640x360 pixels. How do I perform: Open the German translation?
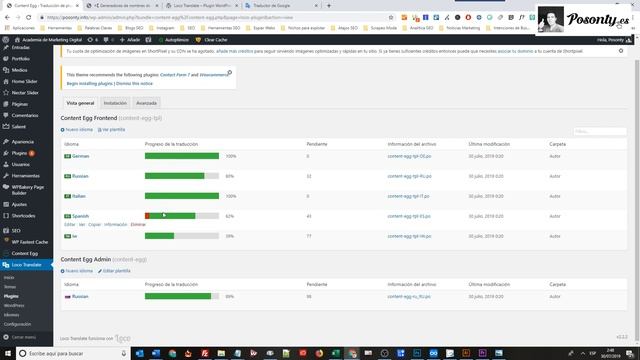(80, 156)
